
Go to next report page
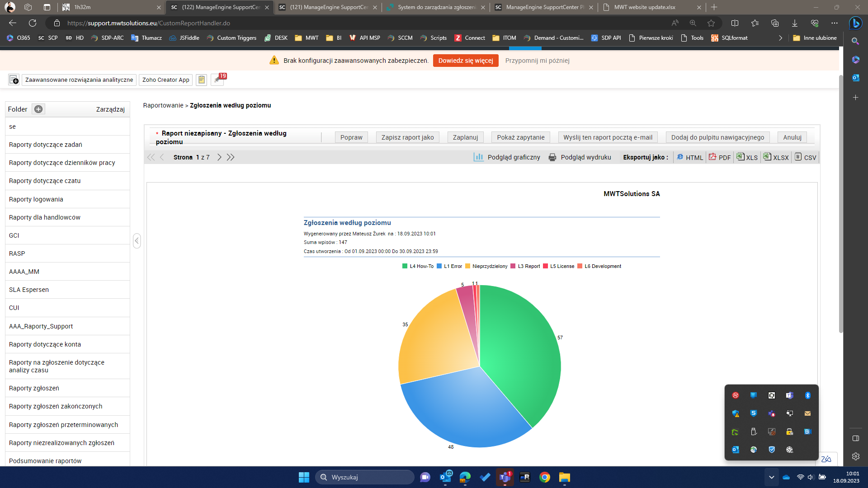pyautogui.click(x=219, y=157)
